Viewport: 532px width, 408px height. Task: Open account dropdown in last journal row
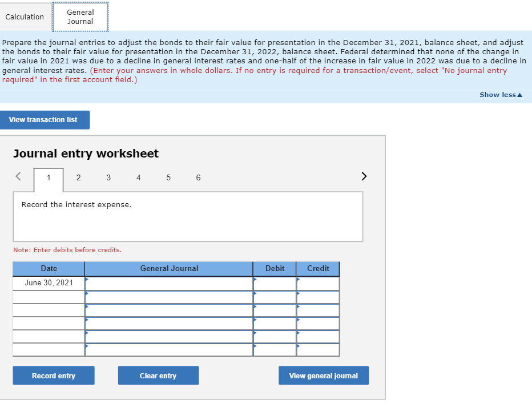(169, 350)
